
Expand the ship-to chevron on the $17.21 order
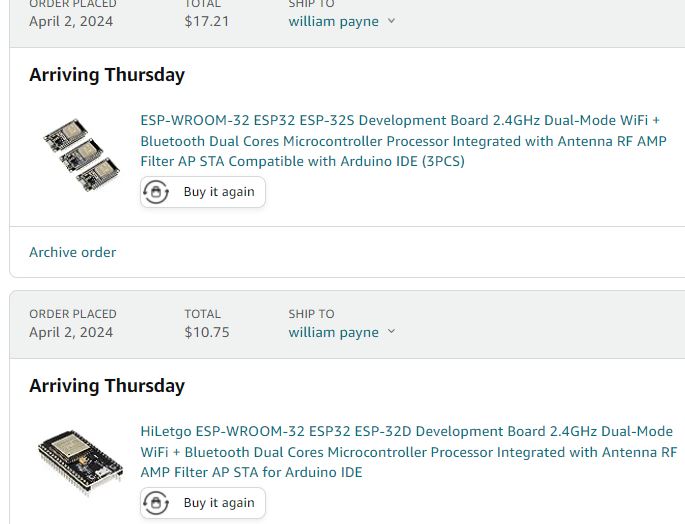tap(391, 21)
